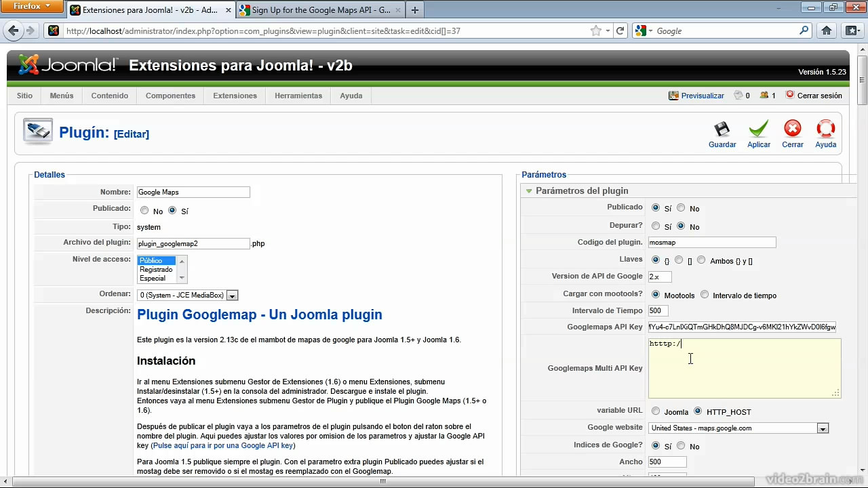Choose Llaves square brackets option

tap(679, 260)
